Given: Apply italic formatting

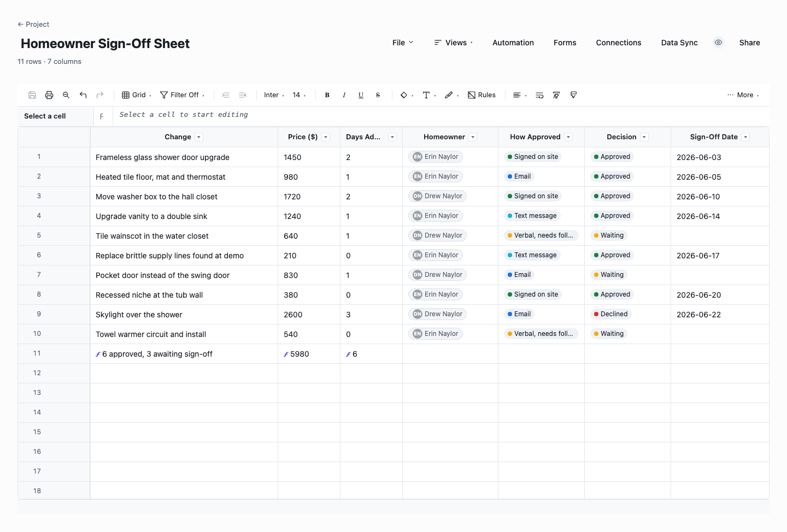Looking at the screenshot, I should click(344, 95).
